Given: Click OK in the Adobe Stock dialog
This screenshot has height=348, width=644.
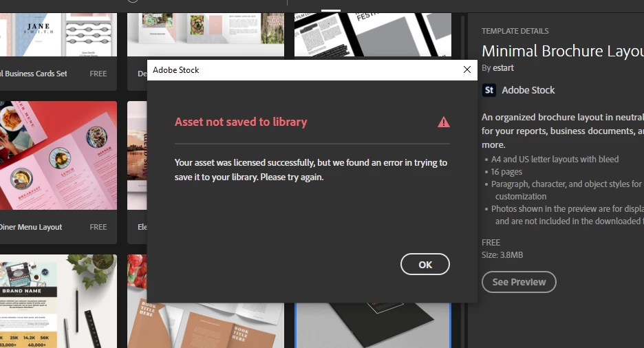Looking at the screenshot, I should [x=425, y=264].
